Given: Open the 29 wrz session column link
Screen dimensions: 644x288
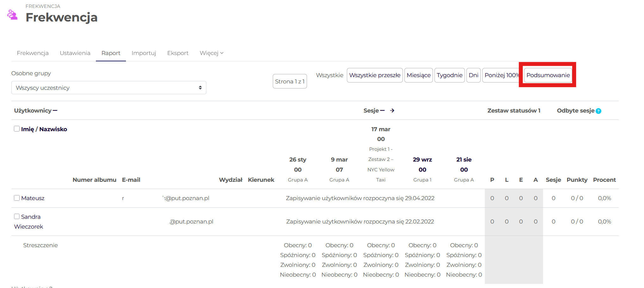Looking at the screenshot, I should pos(422,160).
